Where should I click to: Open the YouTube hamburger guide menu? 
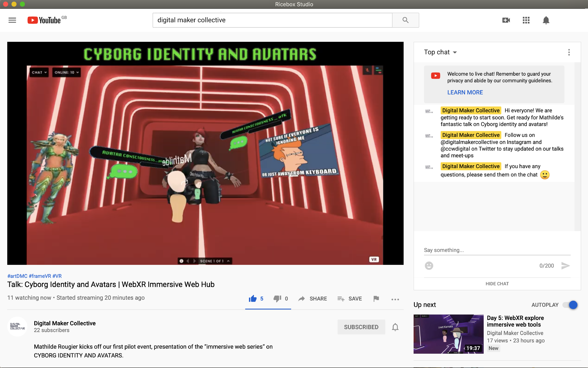click(x=12, y=20)
